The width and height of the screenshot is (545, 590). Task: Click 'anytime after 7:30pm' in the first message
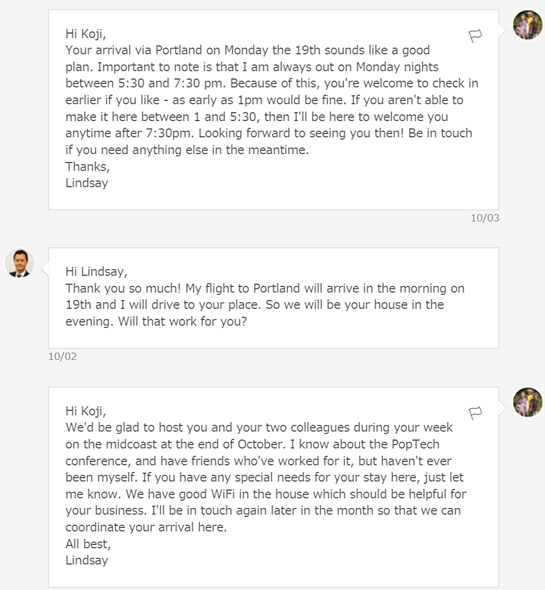129,133
